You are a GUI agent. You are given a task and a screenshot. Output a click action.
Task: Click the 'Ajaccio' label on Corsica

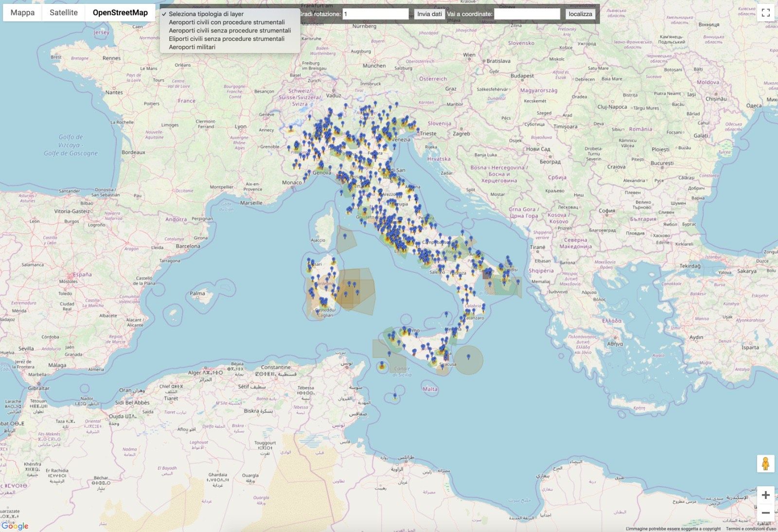click(318, 240)
